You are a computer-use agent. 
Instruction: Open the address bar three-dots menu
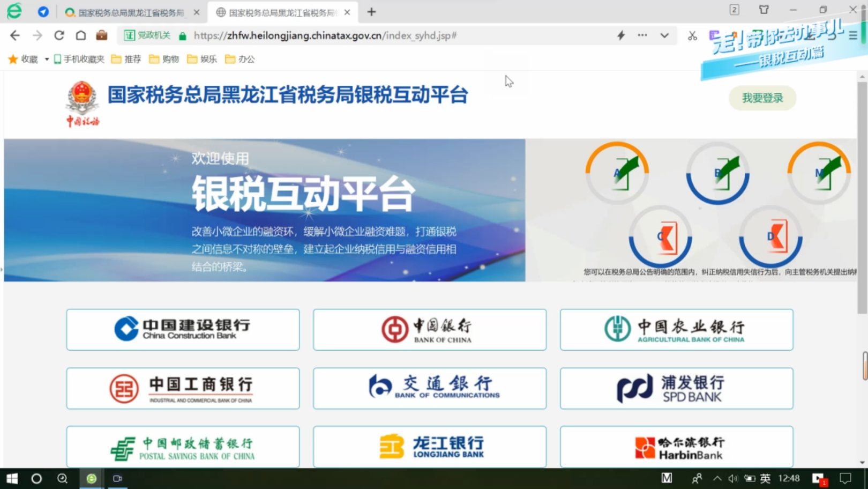coord(642,35)
